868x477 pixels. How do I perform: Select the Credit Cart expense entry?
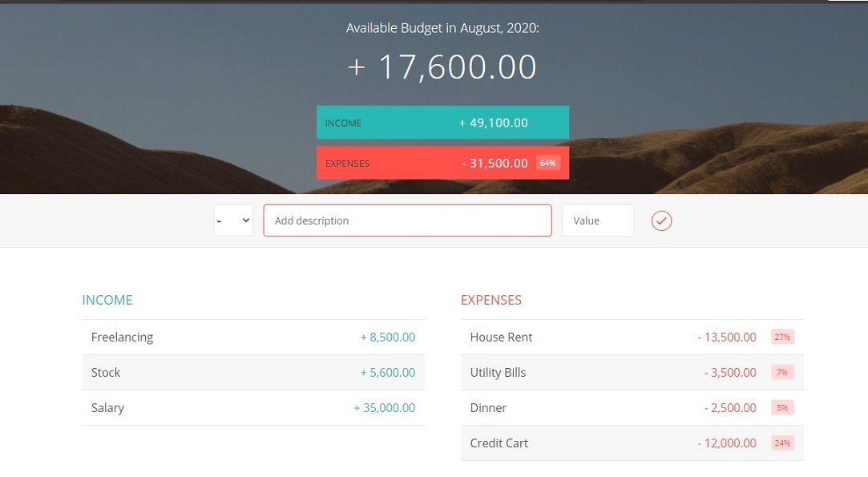coord(632,443)
